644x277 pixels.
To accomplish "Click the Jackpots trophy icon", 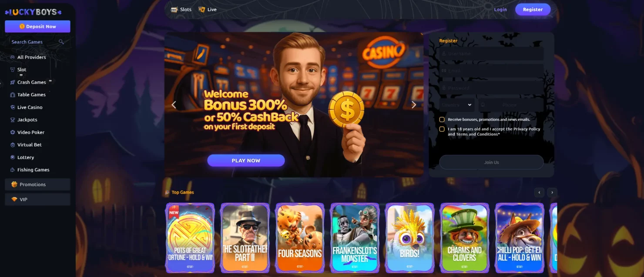I will pos(13,120).
